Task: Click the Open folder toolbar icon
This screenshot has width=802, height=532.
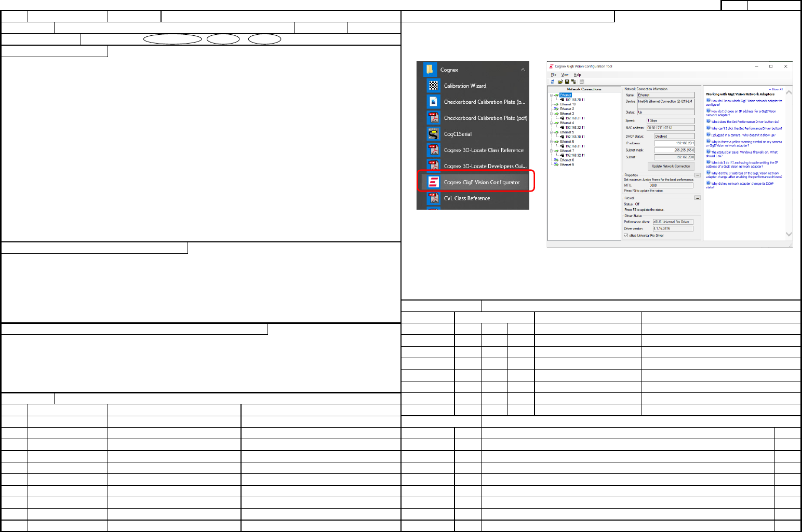Action: click(x=560, y=81)
